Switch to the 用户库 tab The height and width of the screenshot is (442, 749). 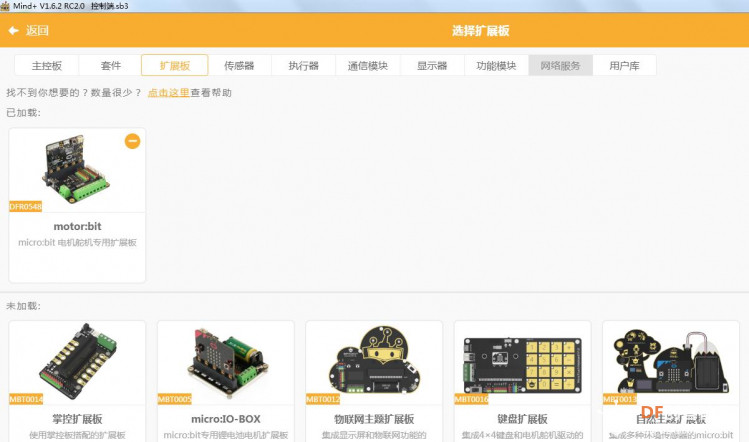point(624,65)
